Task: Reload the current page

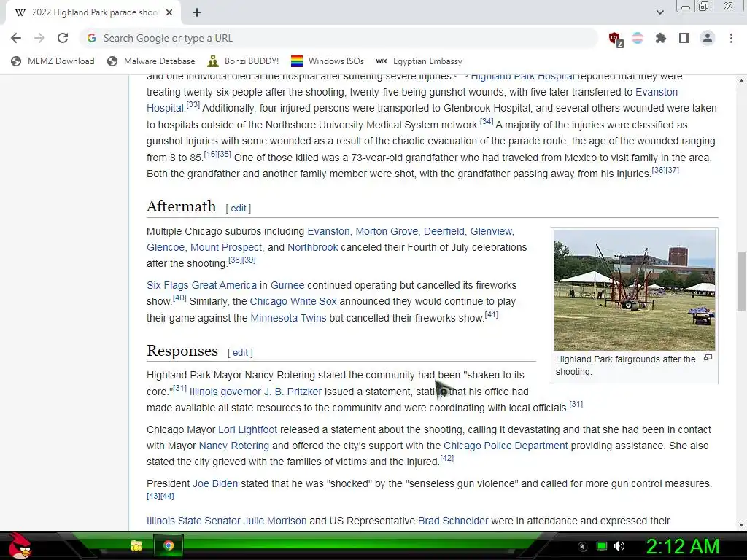Action: tap(63, 38)
